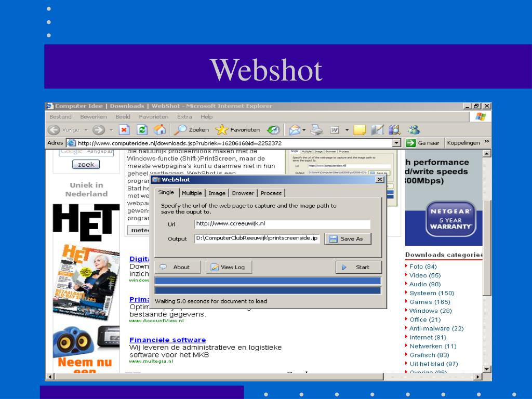Click the vertical scrollbar down arrow
Viewport: 532px width, 399px height.
(x=486, y=369)
